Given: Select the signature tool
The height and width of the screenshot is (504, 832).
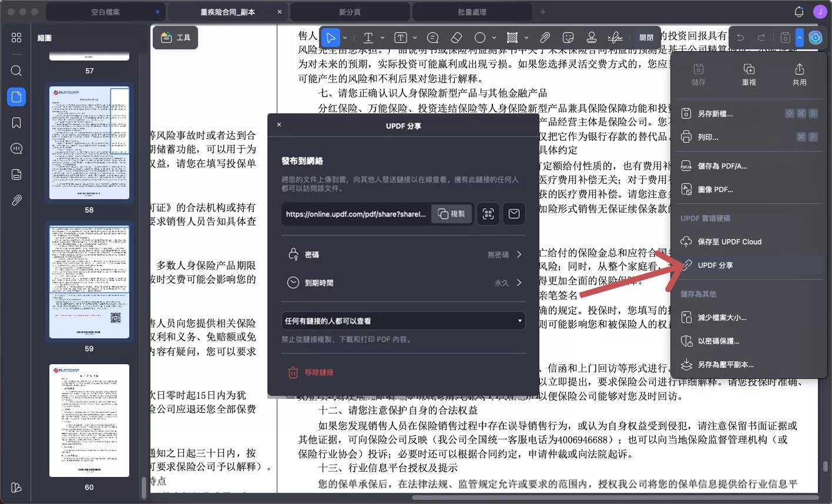Looking at the screenshot, I should [x=615, y=38].
